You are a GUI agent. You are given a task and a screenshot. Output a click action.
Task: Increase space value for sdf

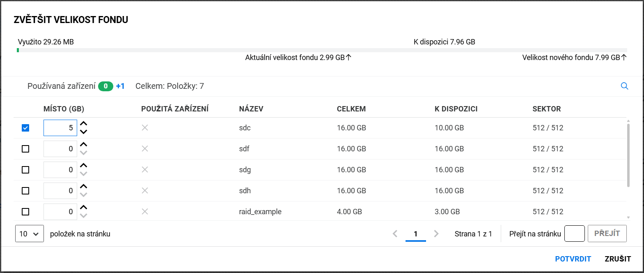coord(84,144)
